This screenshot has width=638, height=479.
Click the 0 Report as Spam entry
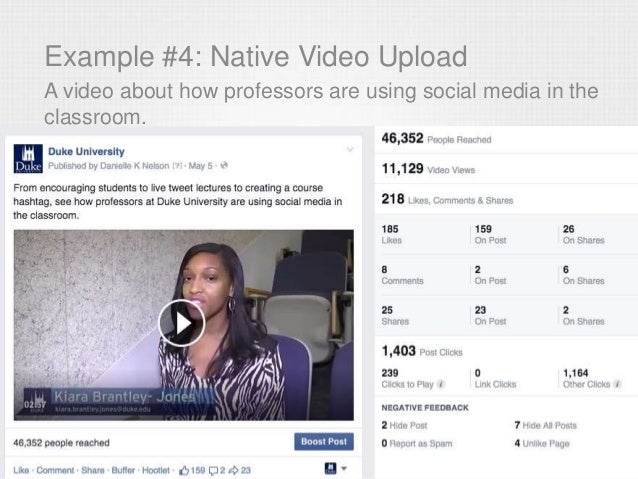coord(417,444)
